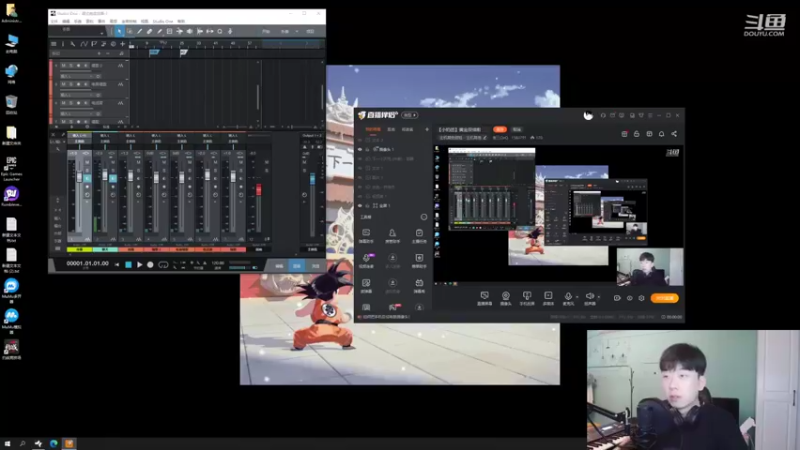Click the nested streaming preview thumbnail
This screenshot has width=800, height=450.
[x=595, y=211]
